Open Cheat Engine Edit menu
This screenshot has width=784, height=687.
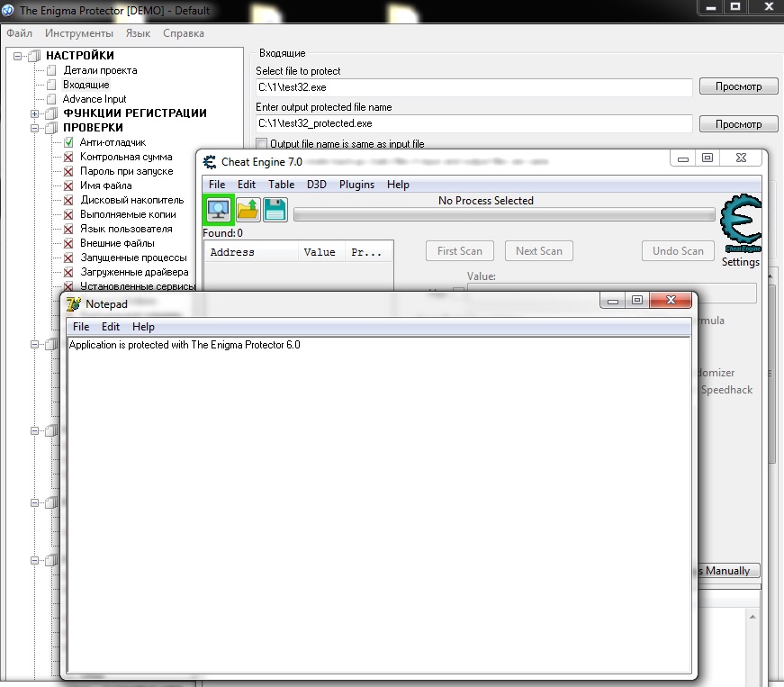coord(247,185)
